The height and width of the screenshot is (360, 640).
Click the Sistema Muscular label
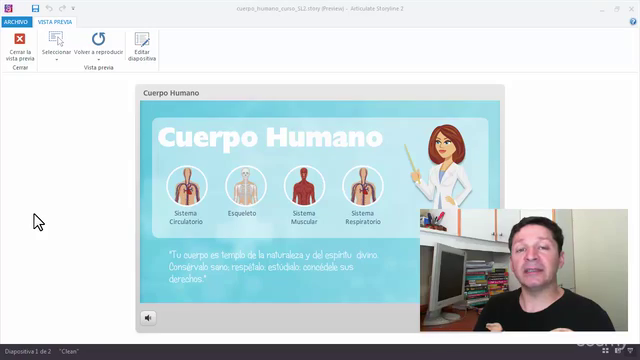tap(304, 218)
